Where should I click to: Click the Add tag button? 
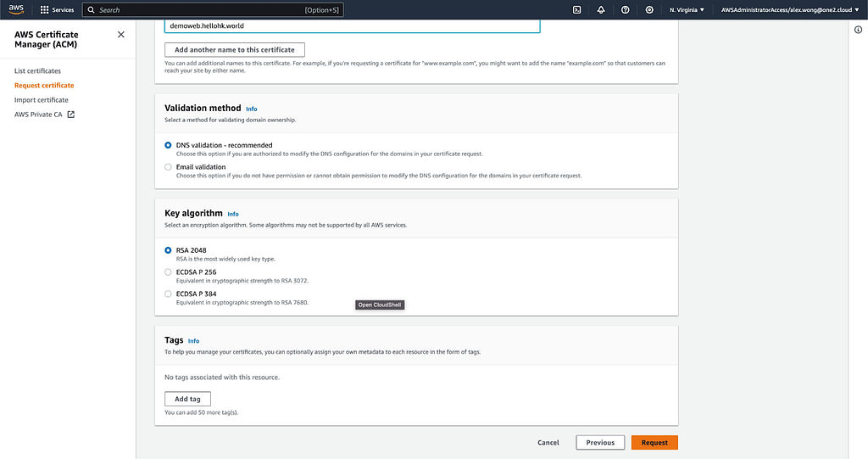[x=187, y=399]
